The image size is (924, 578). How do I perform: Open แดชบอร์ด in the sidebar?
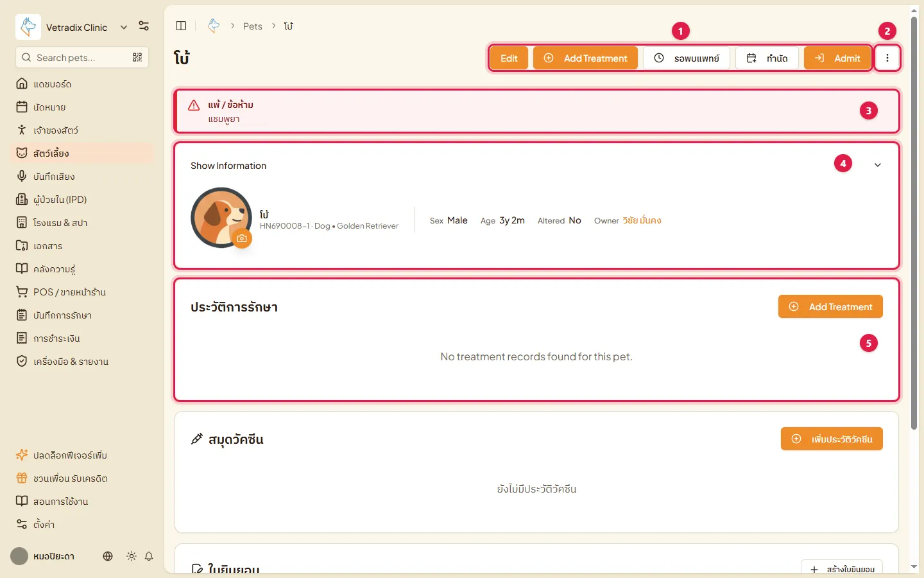[83, 84]
